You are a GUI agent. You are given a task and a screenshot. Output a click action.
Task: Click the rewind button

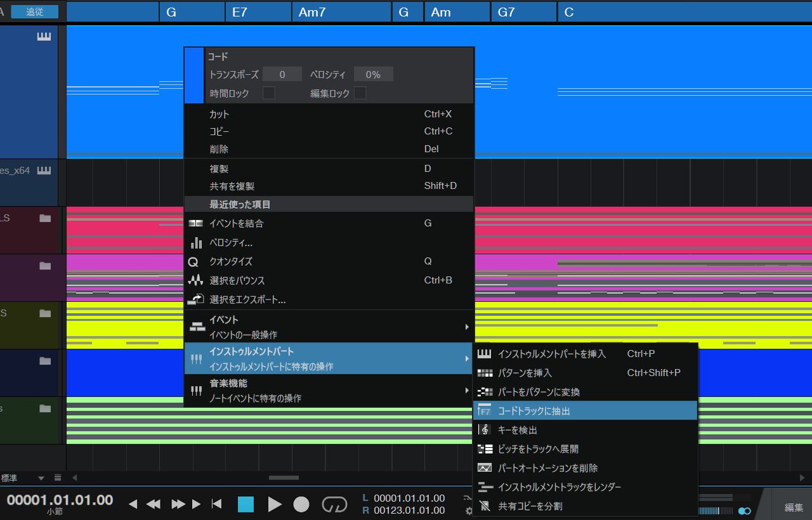coord(153,504)
